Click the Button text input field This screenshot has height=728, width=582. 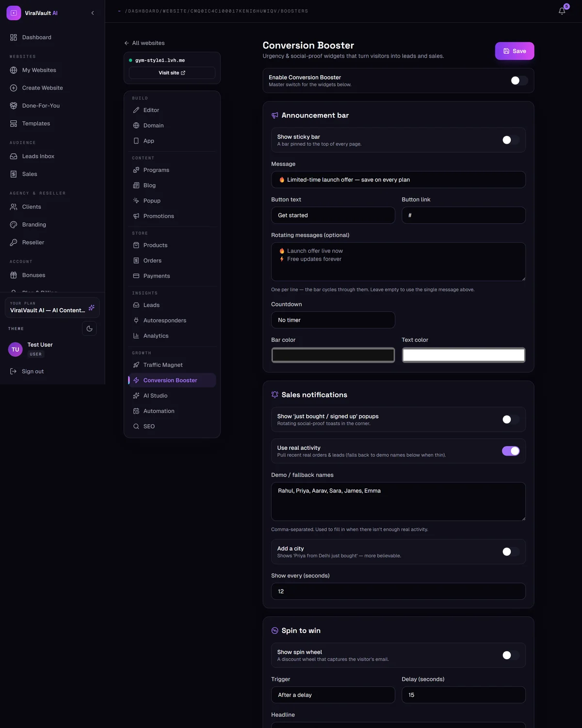coord(333,215)
